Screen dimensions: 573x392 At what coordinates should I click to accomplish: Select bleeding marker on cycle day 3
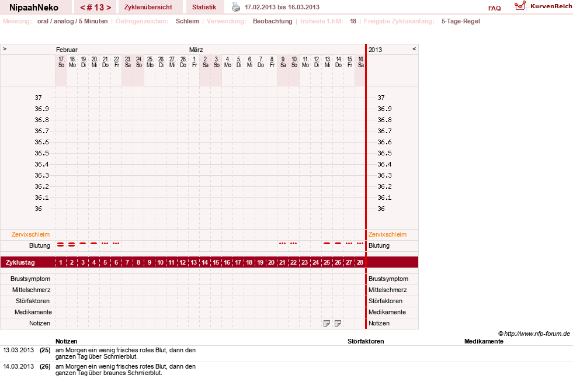click(x=83, y=243)
